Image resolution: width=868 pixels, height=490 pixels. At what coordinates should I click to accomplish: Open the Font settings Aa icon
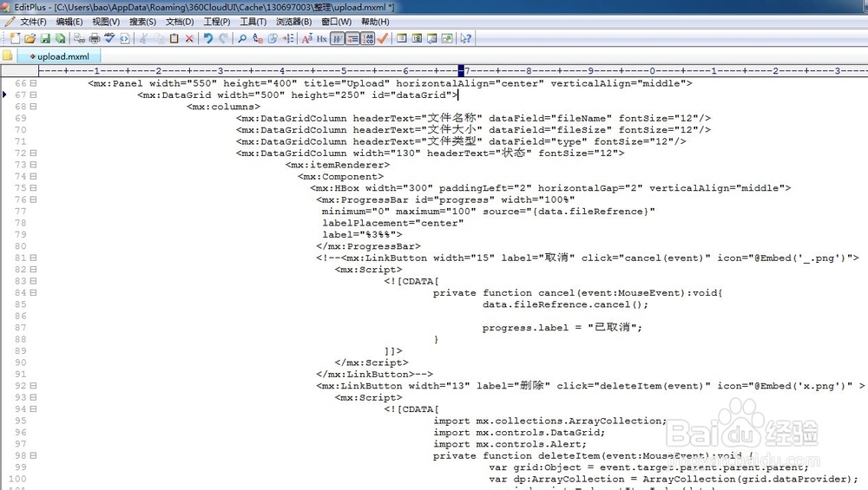point(306,38)
